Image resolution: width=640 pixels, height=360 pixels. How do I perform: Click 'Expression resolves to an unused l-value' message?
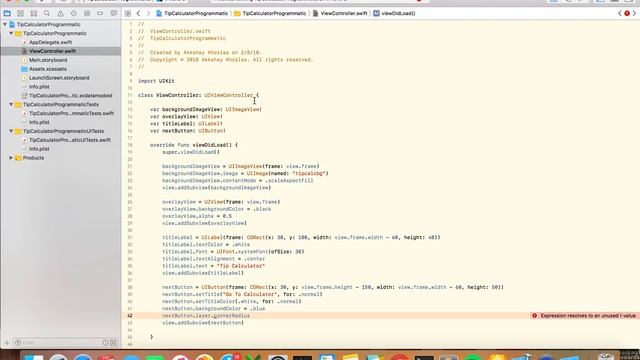(588, 316)
